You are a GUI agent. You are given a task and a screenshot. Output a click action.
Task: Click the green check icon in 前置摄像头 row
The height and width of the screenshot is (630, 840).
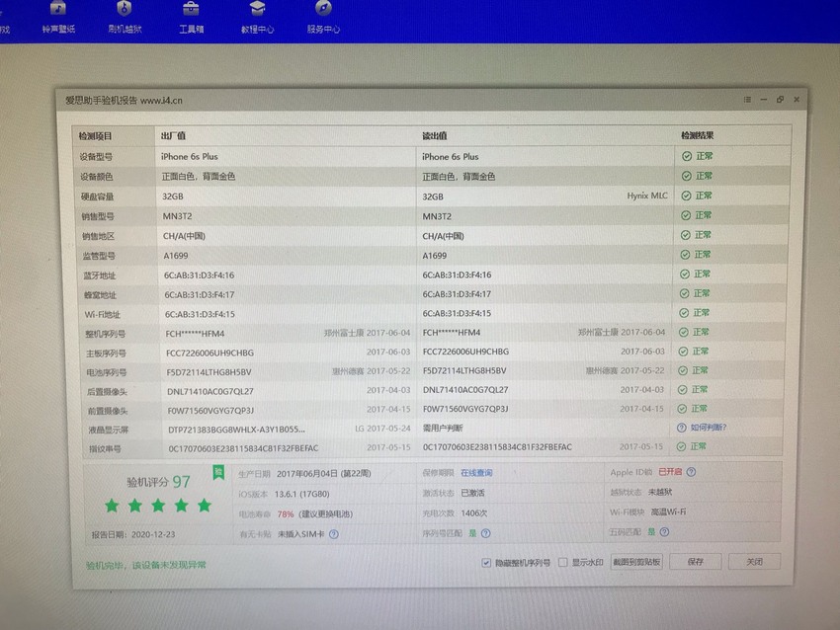(x=682, y=409)
